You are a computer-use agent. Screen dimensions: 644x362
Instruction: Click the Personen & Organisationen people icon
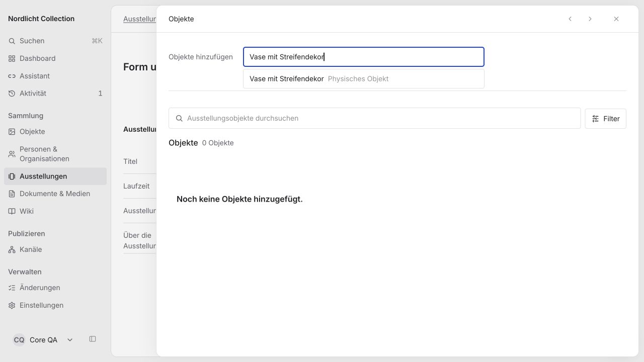coord(12,154)
